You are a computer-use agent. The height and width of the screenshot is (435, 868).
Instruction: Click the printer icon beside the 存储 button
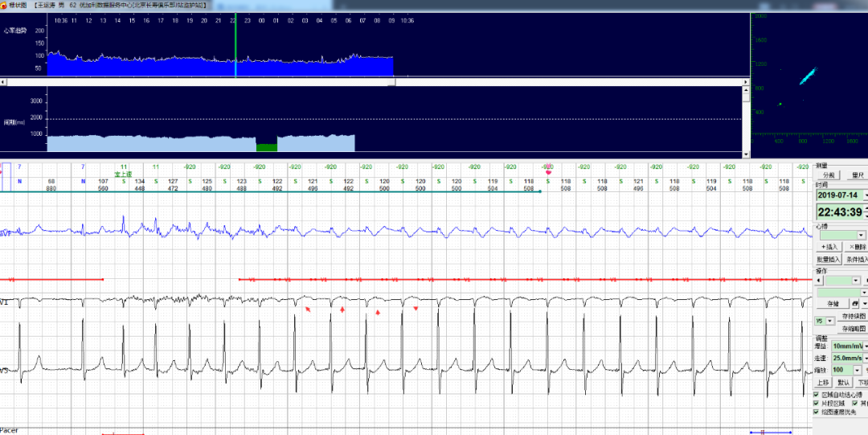(x=855, y=304)
